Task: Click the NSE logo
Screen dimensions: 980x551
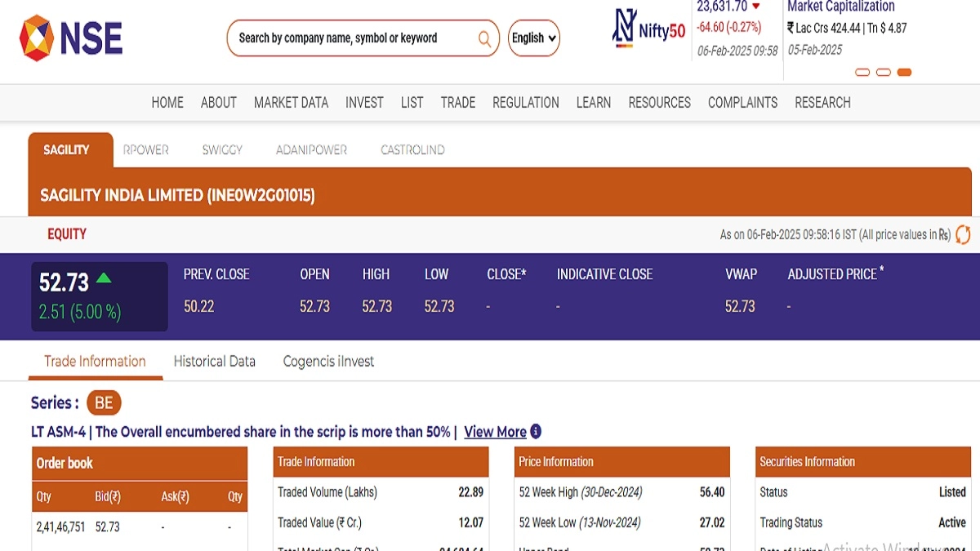Action: tap(71, 38)
